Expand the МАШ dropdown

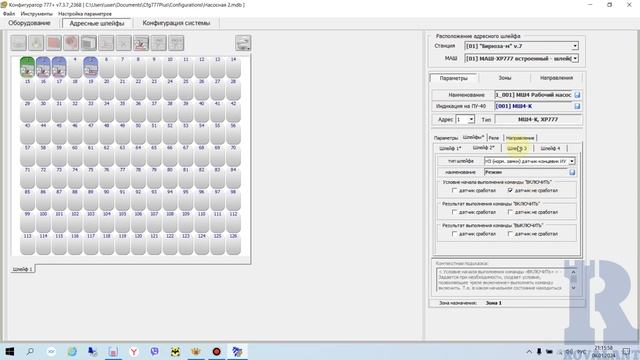click(x=575, y=59)
